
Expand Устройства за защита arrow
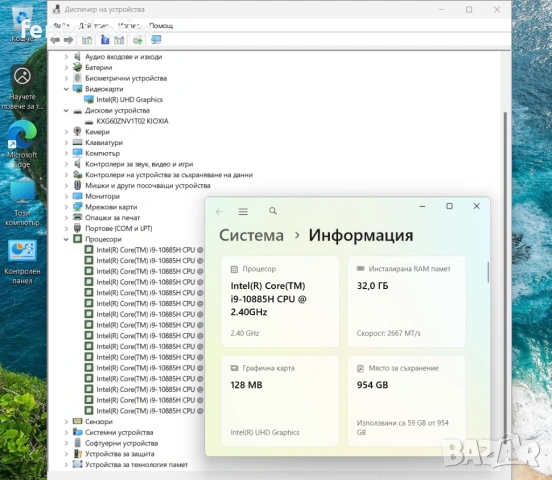[x=66, y=454]
